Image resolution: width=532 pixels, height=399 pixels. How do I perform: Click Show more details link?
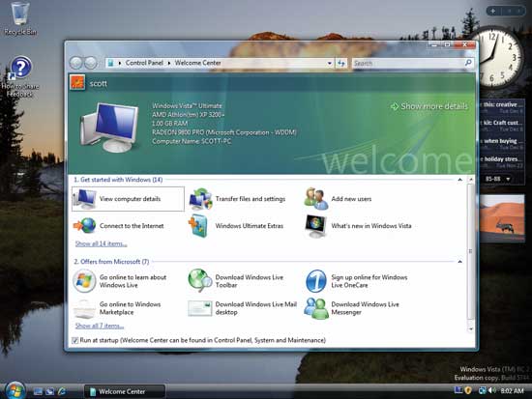429,106
